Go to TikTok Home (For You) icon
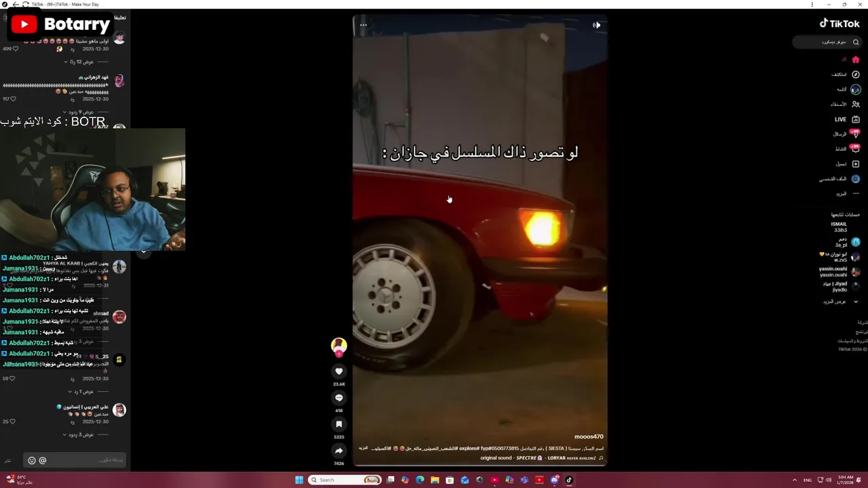Screen dimensions: 868x488 point(856,60)
